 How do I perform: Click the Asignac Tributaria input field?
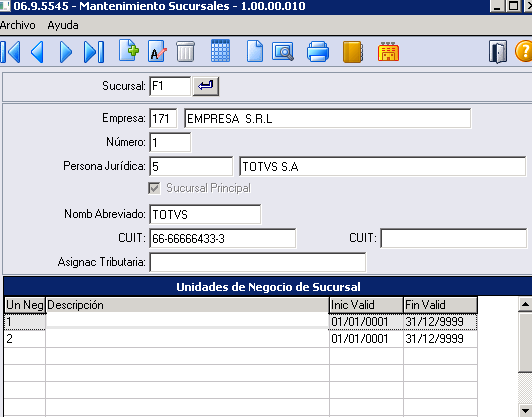pos(258,262)
